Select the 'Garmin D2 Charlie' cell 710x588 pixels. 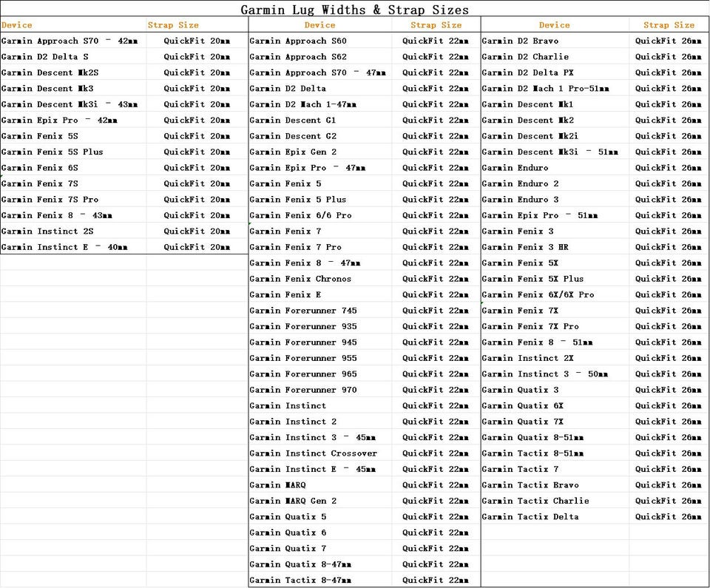[555, 57]
